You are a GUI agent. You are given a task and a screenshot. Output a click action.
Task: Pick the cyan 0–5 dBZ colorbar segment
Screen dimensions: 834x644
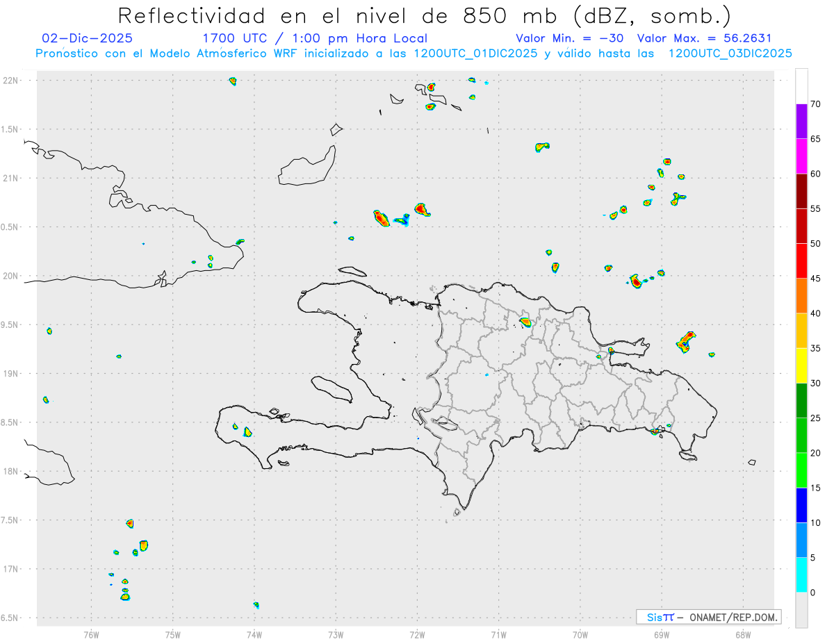pos(801,575)
